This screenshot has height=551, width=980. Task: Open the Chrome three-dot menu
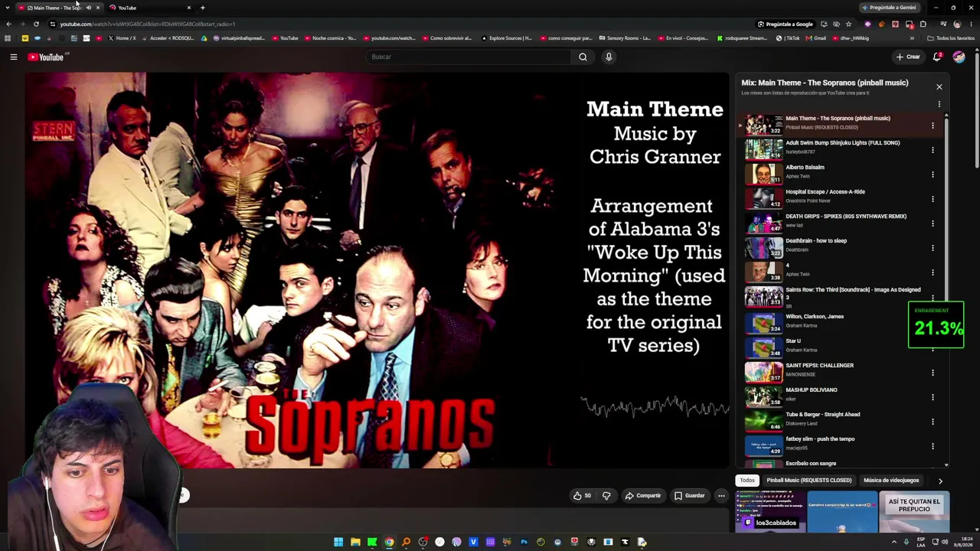[970, 24]
